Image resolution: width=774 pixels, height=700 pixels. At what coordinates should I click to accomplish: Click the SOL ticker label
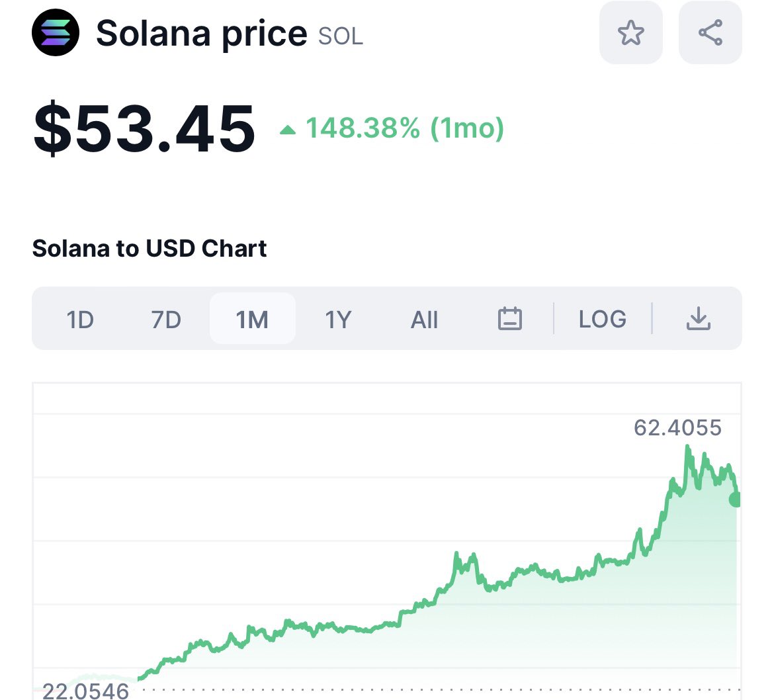tap(341, 36)
